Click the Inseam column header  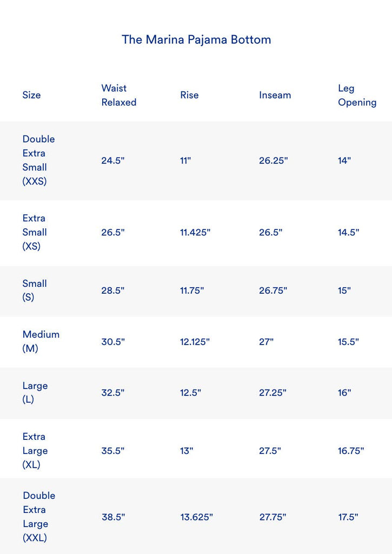pos(275,95)
